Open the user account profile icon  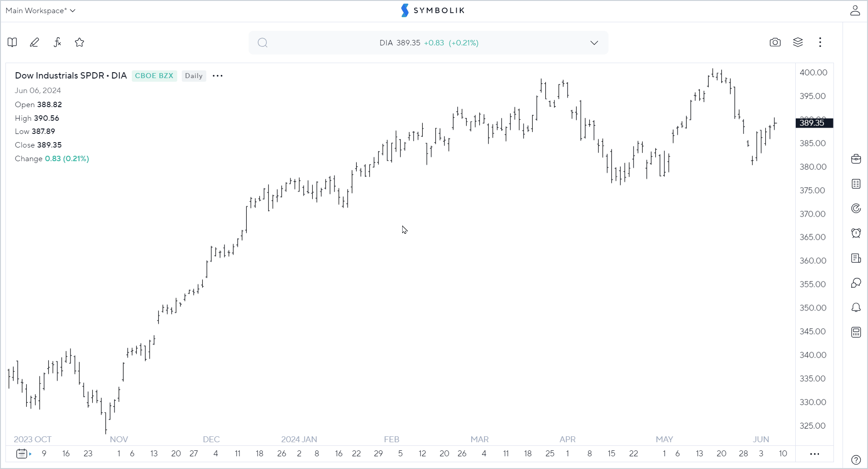(855, 10)
